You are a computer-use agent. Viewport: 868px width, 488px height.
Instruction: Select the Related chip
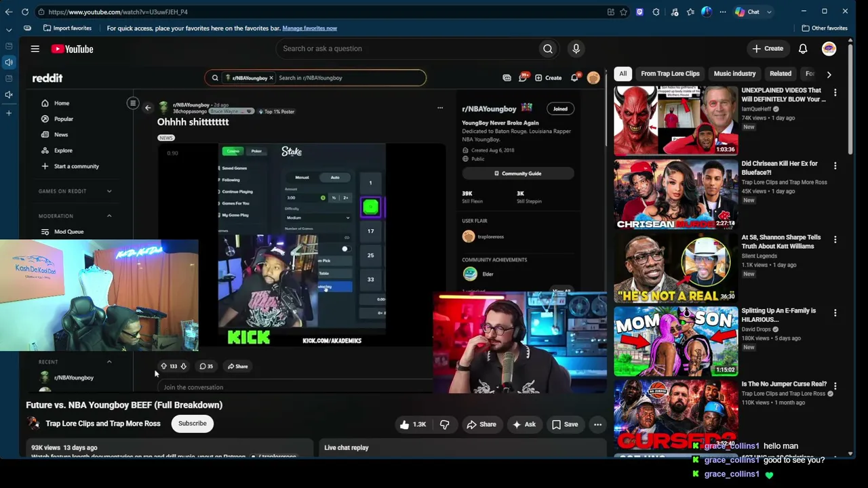[781, 74]
